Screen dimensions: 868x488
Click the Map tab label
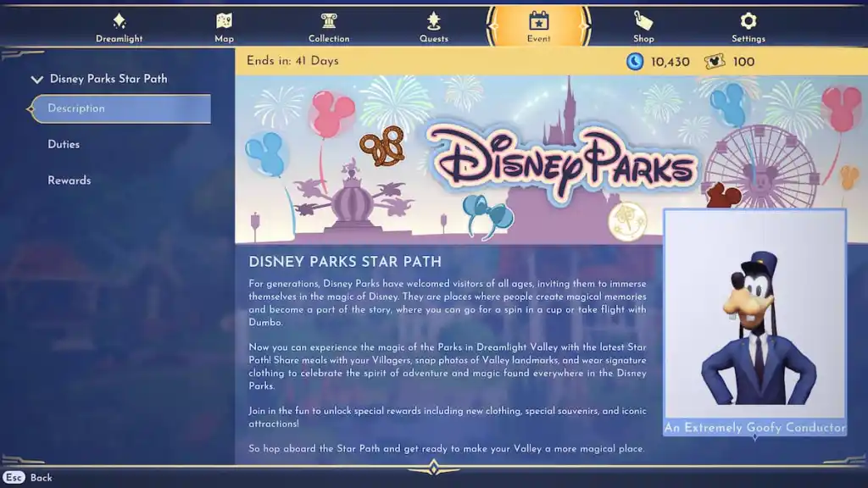pyautogui.click(x=224, y=39)
